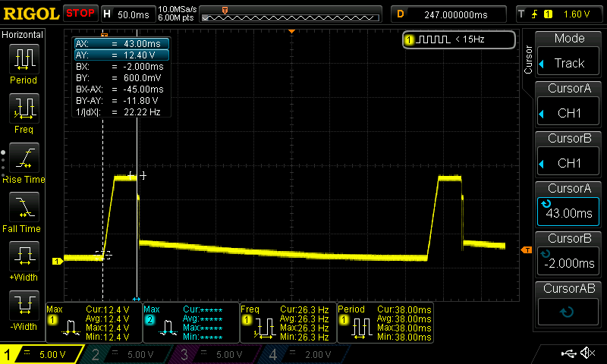
Task: Open the CursorA source CH1 selector
Action: coord(569,105)
